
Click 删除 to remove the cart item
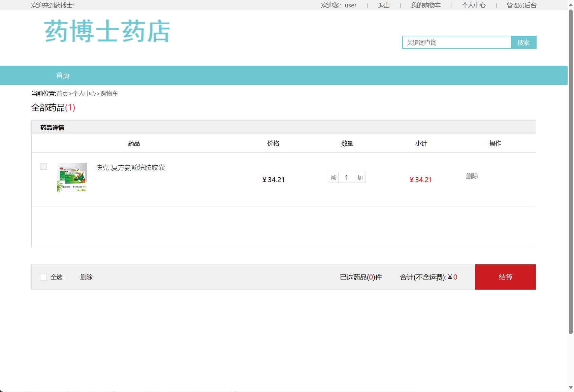click(x=472, y=176)
